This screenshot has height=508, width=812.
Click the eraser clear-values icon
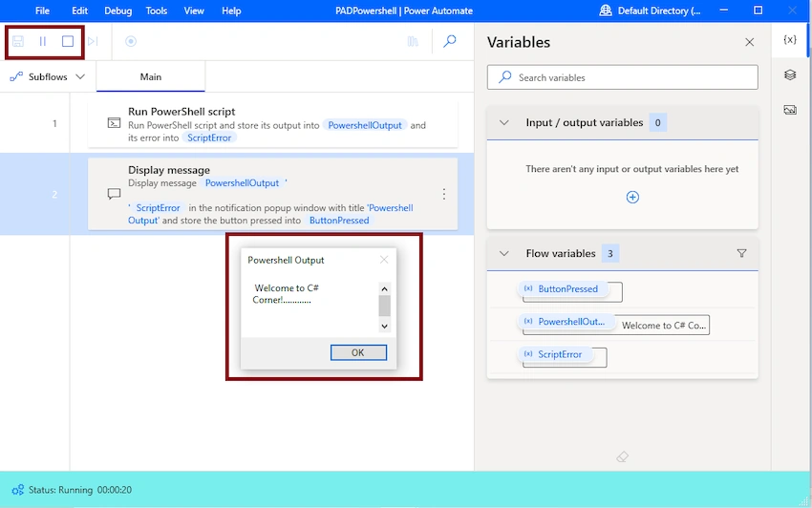(x=623, y=456)
